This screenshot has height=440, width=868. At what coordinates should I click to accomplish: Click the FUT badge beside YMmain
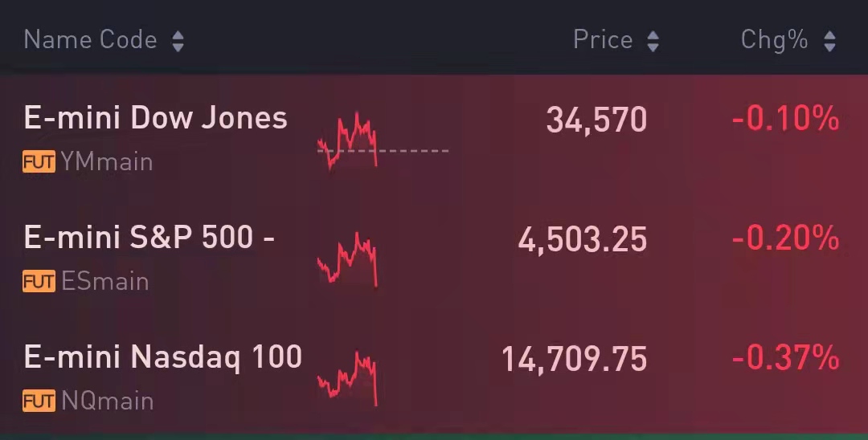pyautogui.click(x=39, y=162)
